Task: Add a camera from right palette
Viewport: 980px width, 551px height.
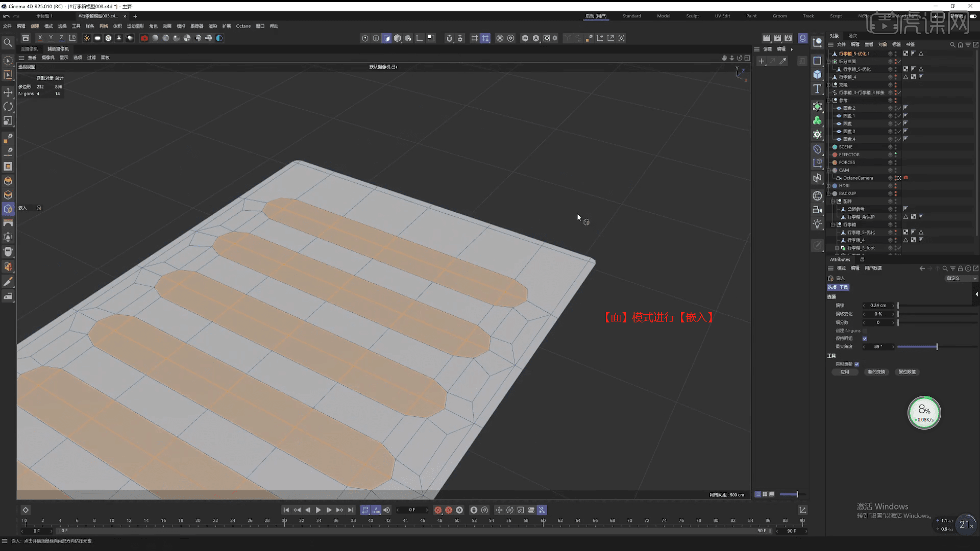Action: (x=817, y=210)
